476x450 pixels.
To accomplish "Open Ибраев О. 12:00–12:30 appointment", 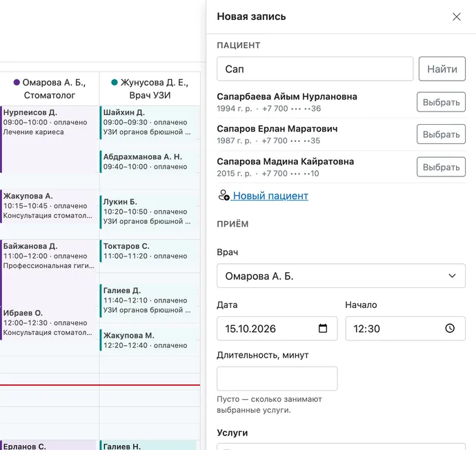I will pyautogui.click(x=49, y=323).
